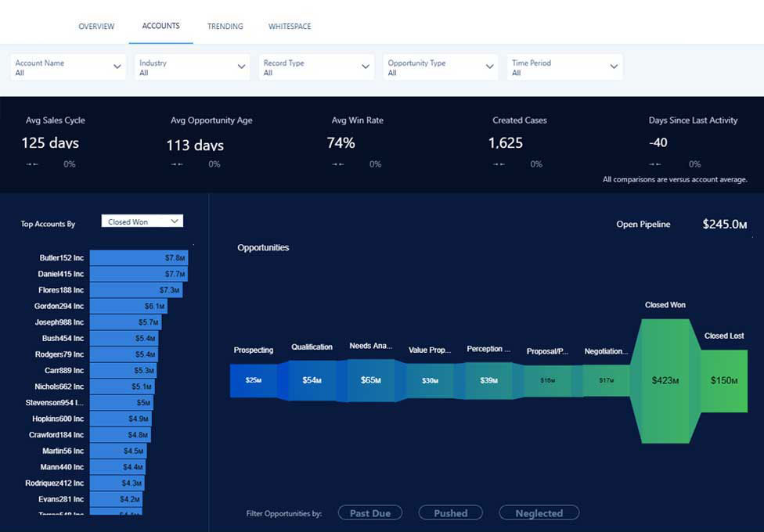
Task: Open the Industry filter dropdown
Action: 192,66
